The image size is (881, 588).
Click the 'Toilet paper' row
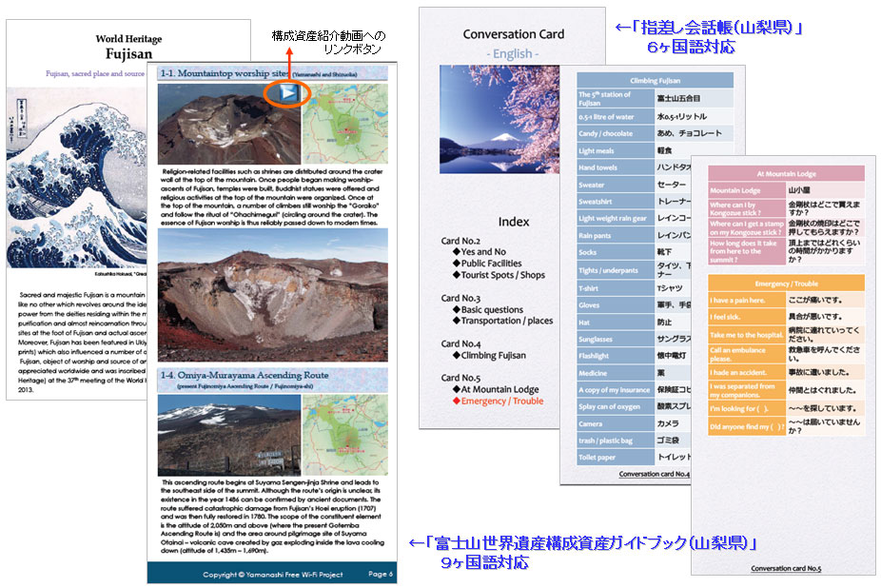[x=634, y=457]
